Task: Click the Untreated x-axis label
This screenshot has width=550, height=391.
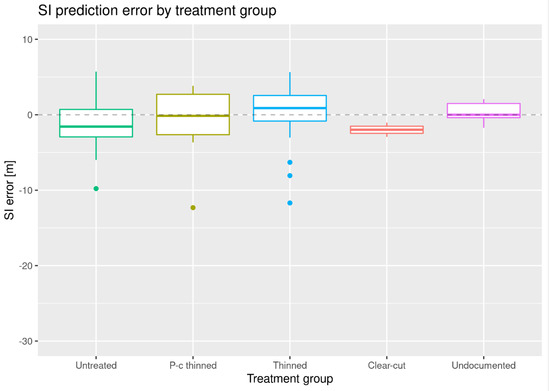Action: pos(96,365)
